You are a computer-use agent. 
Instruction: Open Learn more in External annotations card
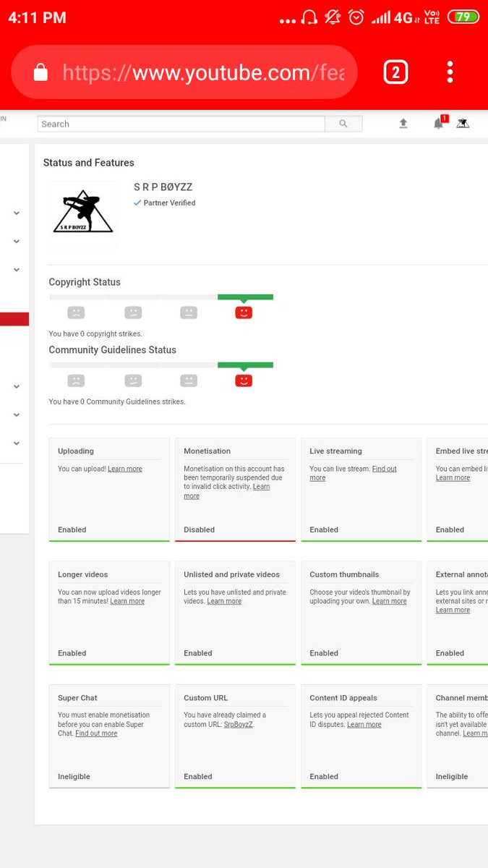pos(453,610)
